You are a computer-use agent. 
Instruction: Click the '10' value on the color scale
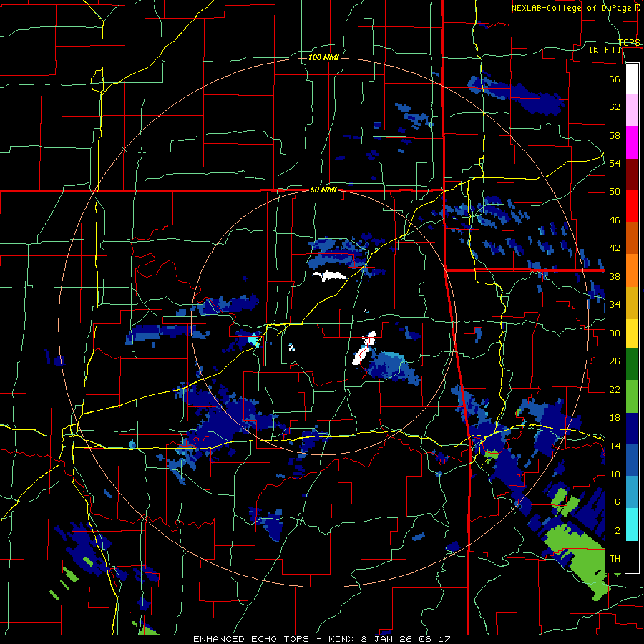click(x=615, y=474)
